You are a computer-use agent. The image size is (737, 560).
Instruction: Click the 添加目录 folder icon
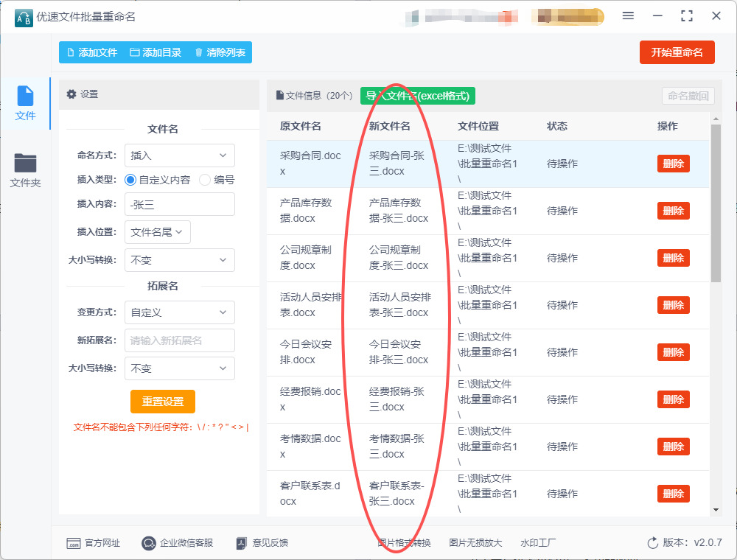click(135, 52)
